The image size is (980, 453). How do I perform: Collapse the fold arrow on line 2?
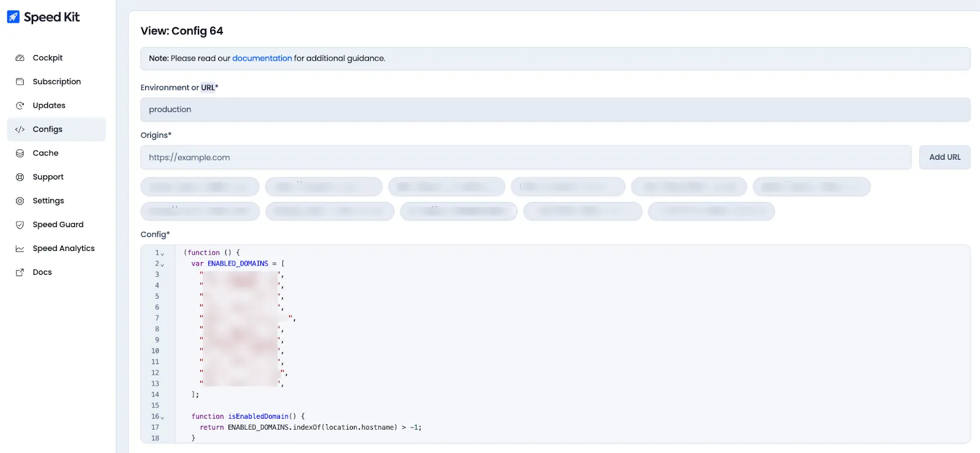click(x=162, y=264)
